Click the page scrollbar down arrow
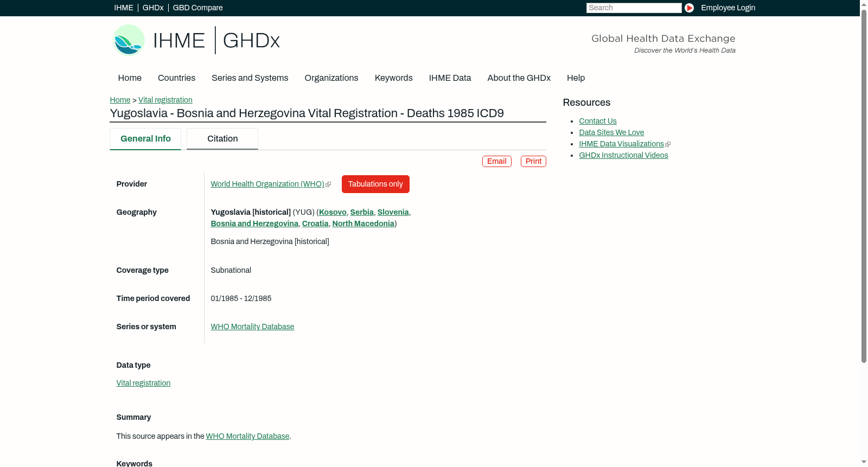 pos(864,462)
